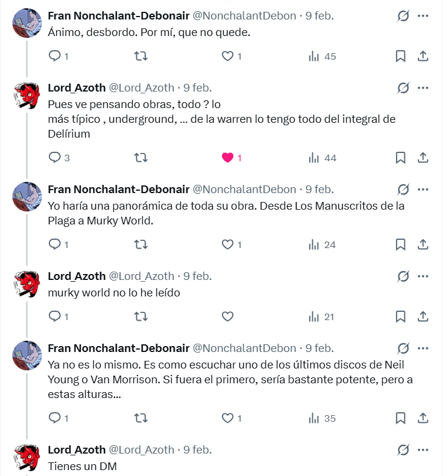Image resolution: width=448 pixels, height=476 pixels.
Task: Open Fran Nonchalant-Debonair name on 'Ya no es lo mismo'
Action: click(x=119, y=348)
